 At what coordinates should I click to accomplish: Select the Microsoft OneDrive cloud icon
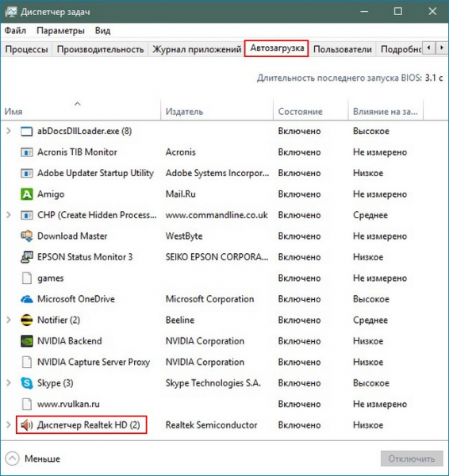(x=26, y=299)
